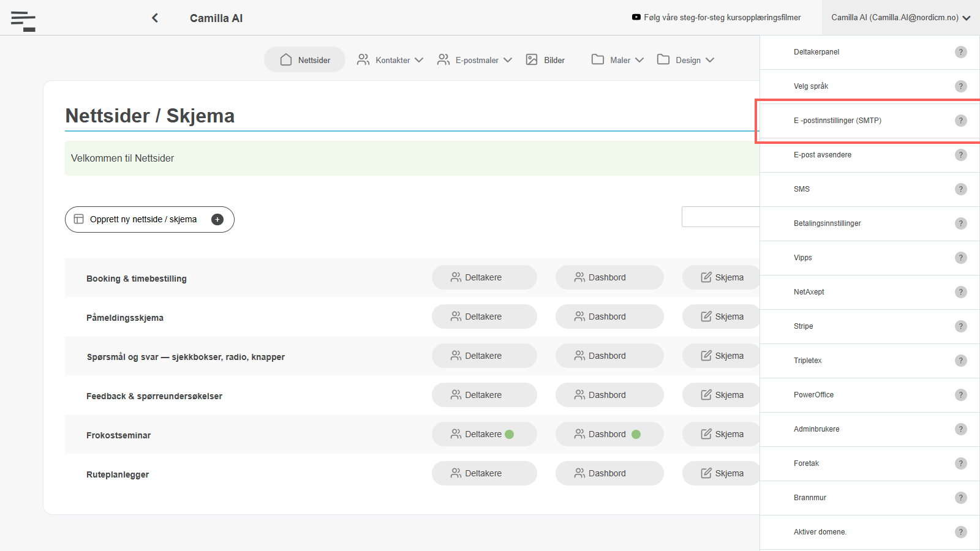Viewport: 980px width, 551px height.
Task: Select the Påmeldingsskjema row title
Action: point(125,318)
